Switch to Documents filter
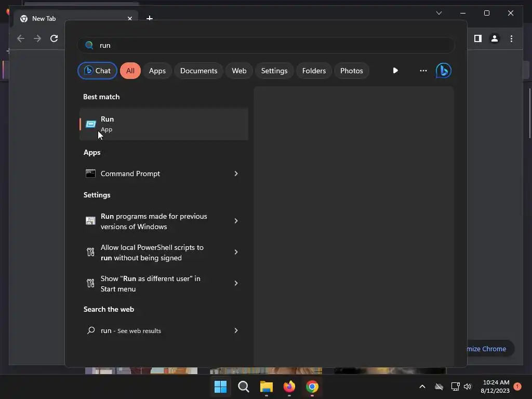This screenshot has height=399, width=532. point(198,71)
